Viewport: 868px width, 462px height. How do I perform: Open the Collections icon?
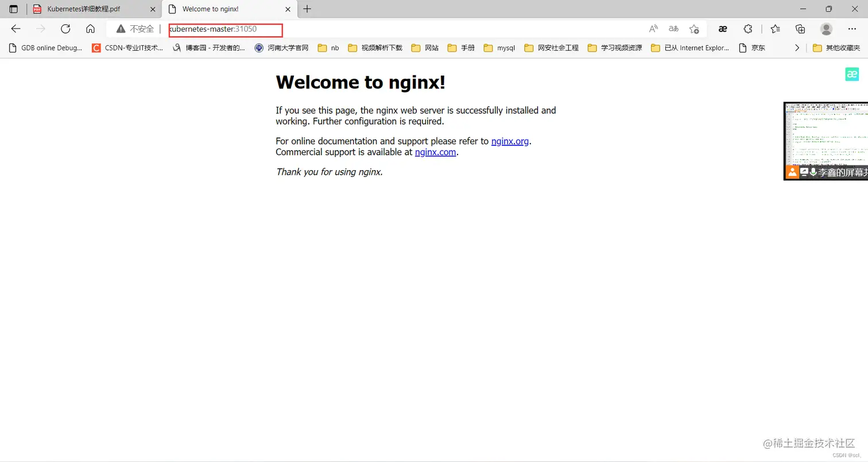(800, 29)
